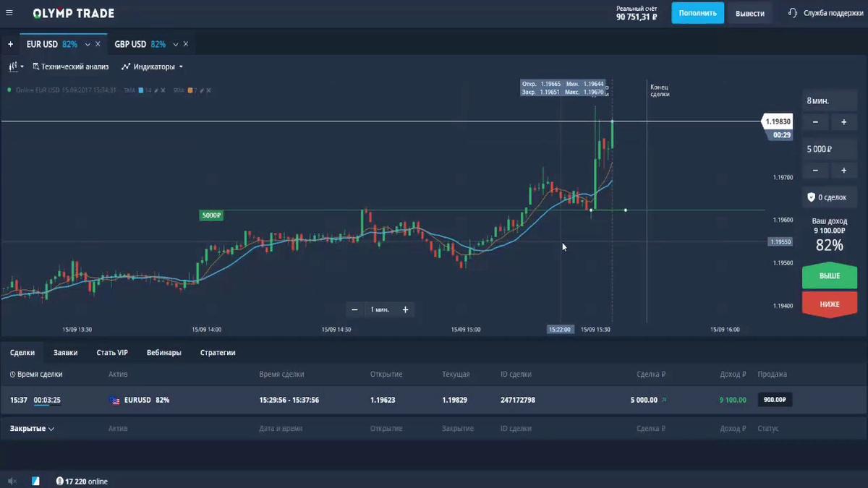
Task: Click the blue-white layout icon in status bar
Action: [x=36, y=481]
